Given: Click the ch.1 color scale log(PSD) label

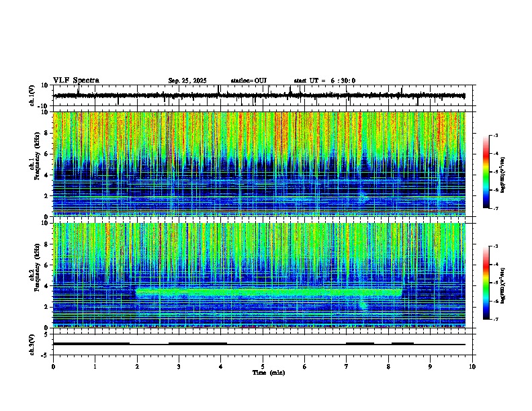Looking at the screenshot, I should (503, 175).
